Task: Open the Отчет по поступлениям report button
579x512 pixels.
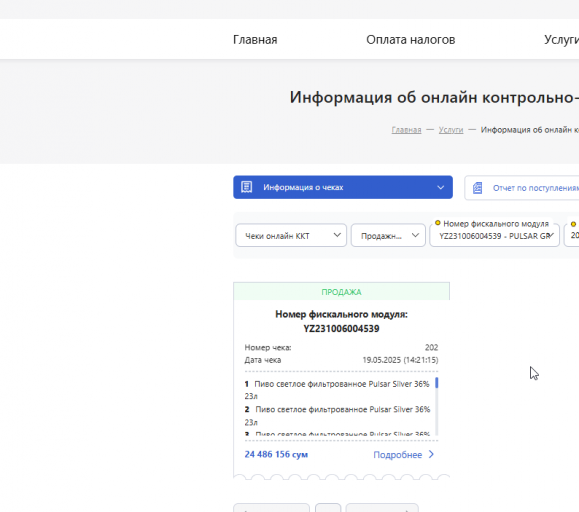Action: tap(521, 188)
